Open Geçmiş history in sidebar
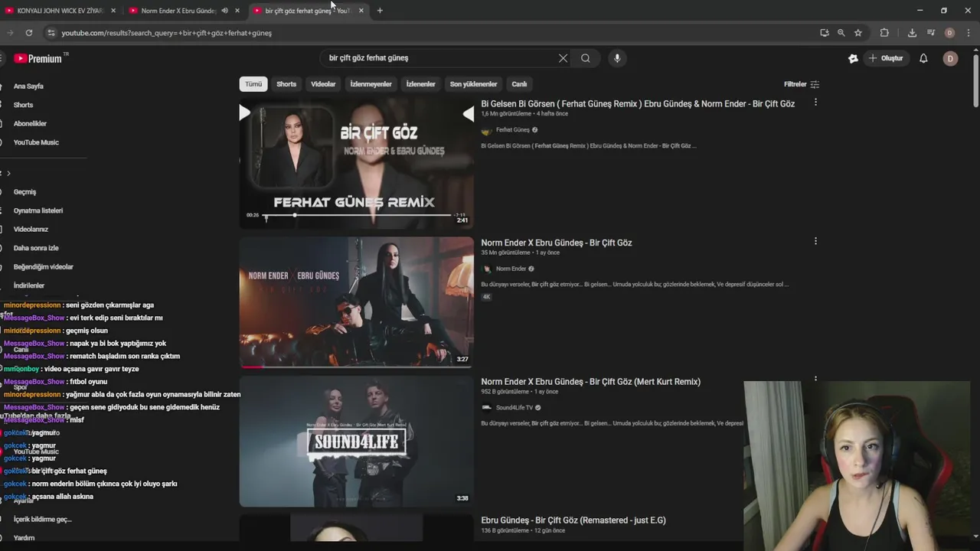Viewport: 980px width, 551px height. (x=24, y=192)
